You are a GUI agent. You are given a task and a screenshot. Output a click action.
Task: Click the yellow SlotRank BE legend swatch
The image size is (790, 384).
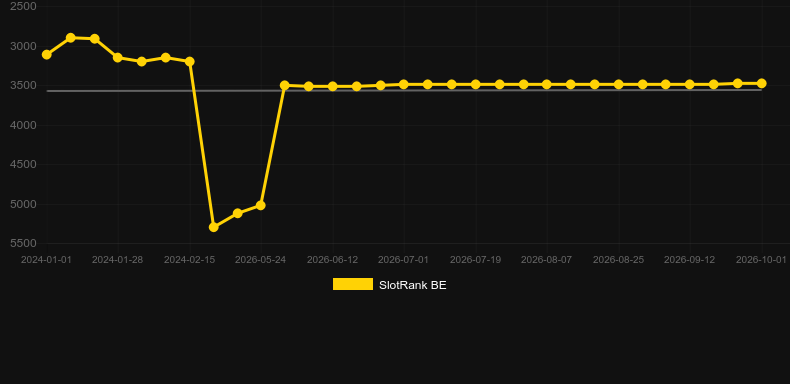(x=353, y=284)
